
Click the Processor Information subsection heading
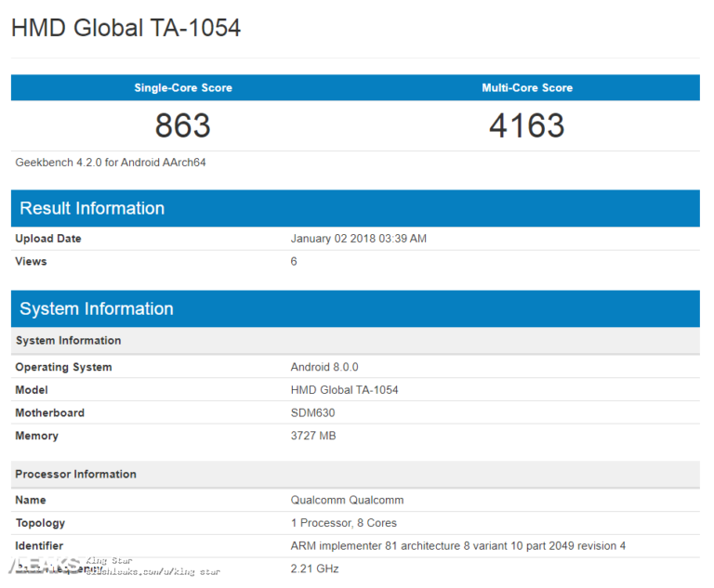click(x=75, y=474)
